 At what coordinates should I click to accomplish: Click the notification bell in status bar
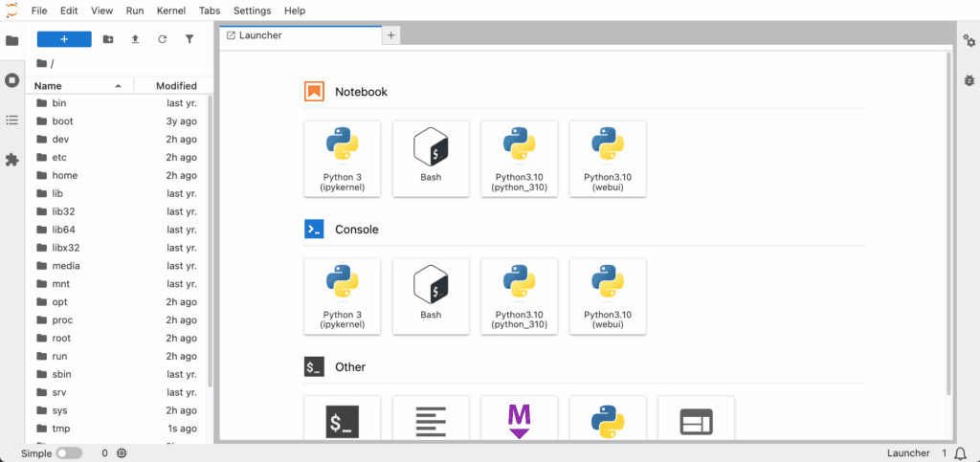tap(961, 453)
